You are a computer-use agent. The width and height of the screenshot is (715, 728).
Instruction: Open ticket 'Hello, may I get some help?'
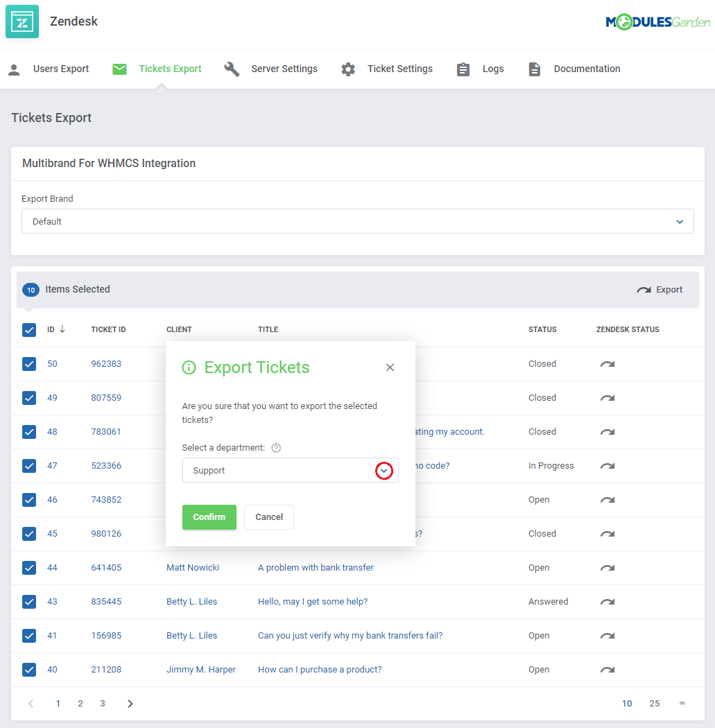[313, 602]
